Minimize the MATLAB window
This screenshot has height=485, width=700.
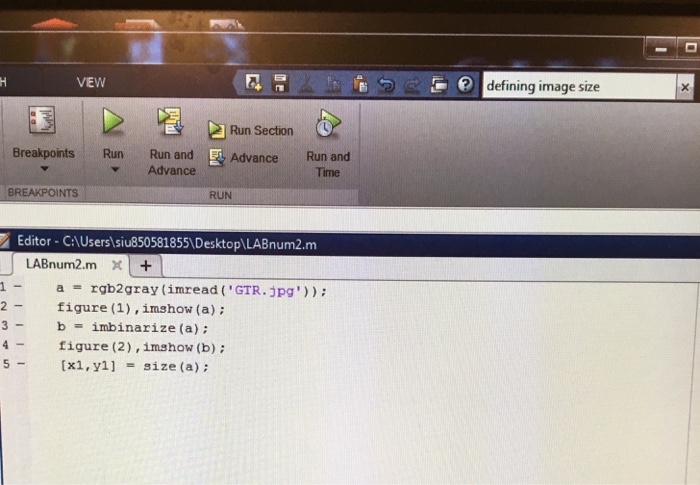click(661, 49)
